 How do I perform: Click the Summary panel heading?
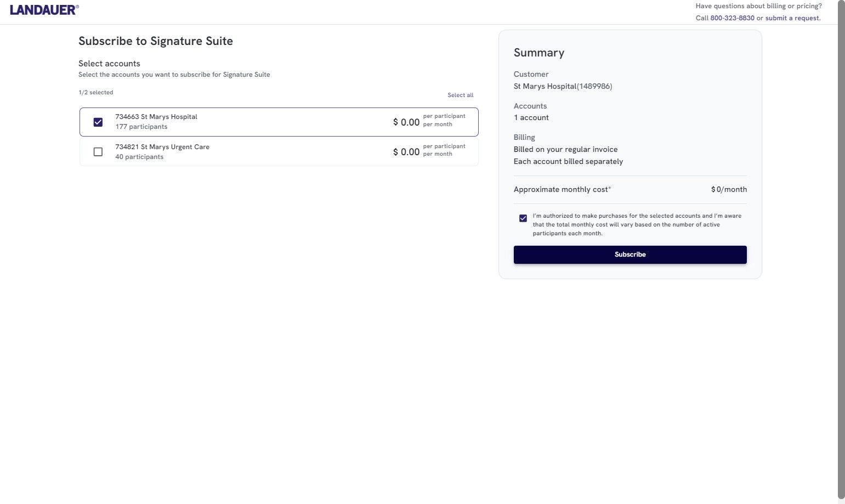tap(538, 53)
